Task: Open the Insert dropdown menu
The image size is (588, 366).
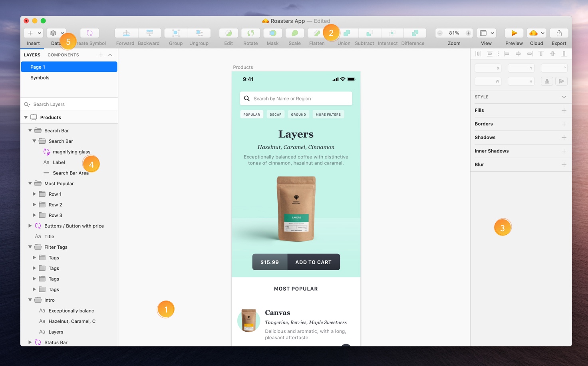Action: [33, 33]
